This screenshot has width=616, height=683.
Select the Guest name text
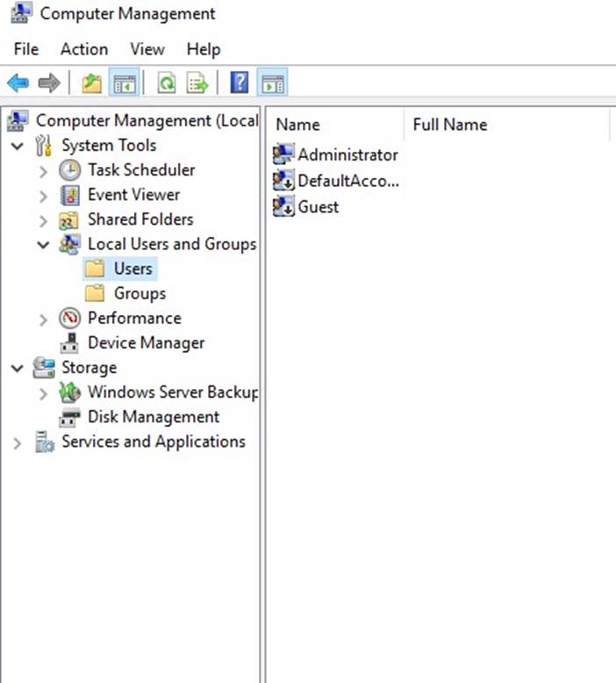coord(319,207)
